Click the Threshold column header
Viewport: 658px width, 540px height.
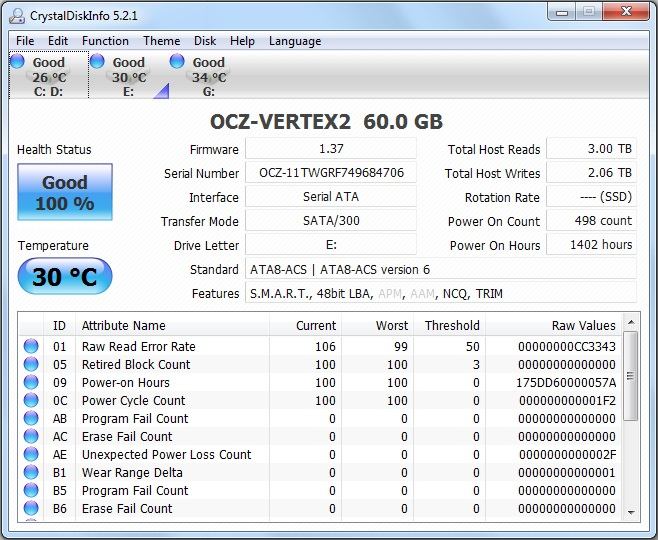click(x=449, y=326)
